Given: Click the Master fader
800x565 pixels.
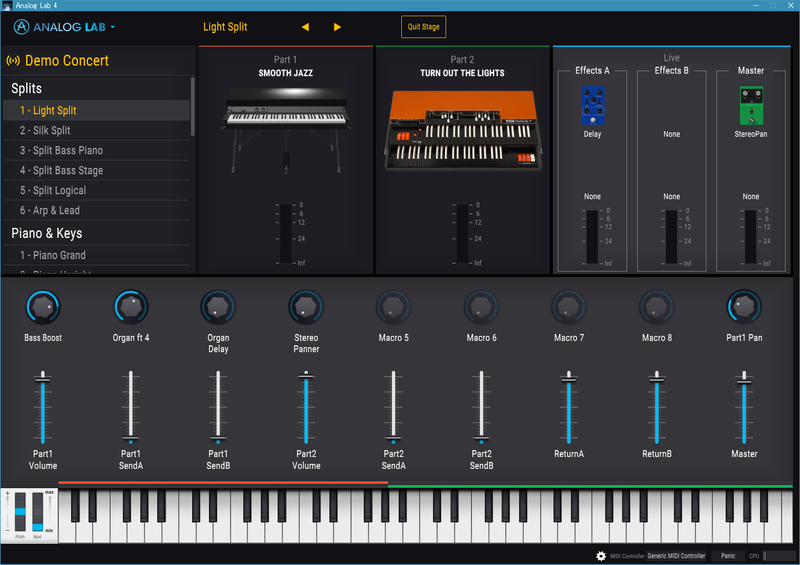Looking at the screenshot, I should click(744, 407).
